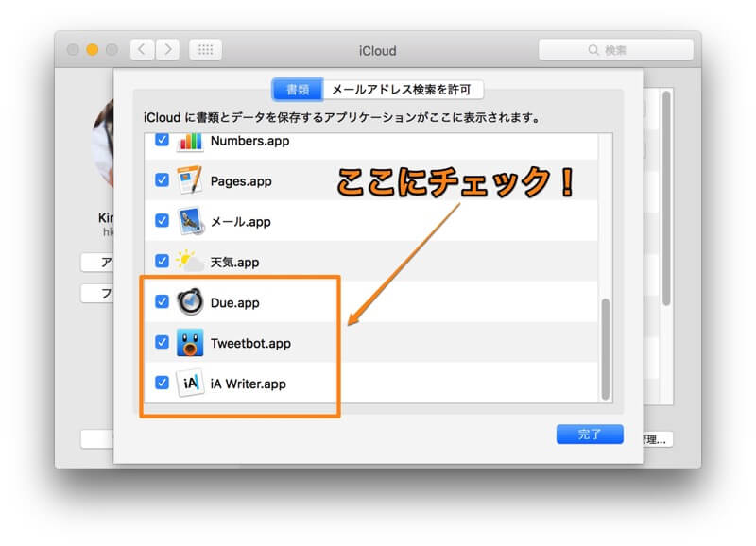Go forward with the right chevron button

tap(167, 50)
